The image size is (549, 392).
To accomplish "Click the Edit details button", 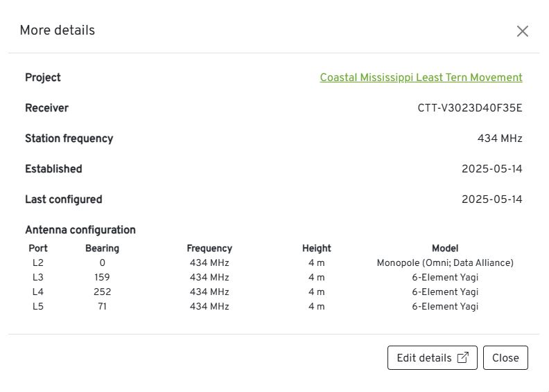I will 432,358.
